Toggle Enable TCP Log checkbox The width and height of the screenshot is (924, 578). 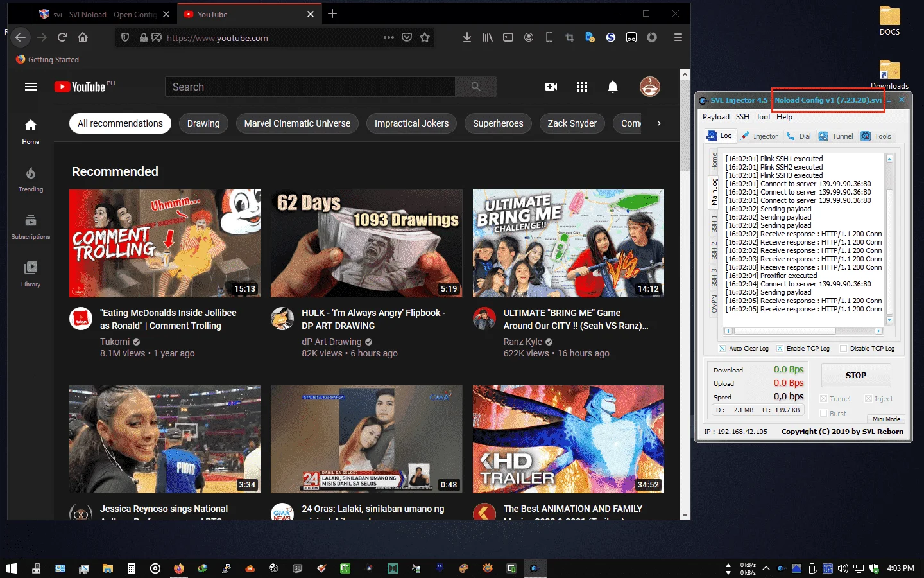780,348
